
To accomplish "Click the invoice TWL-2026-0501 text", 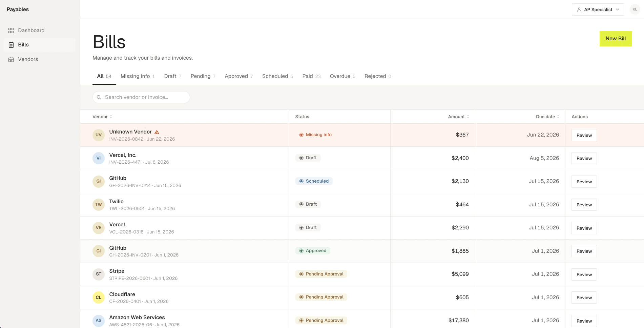I will pos(127,209).
